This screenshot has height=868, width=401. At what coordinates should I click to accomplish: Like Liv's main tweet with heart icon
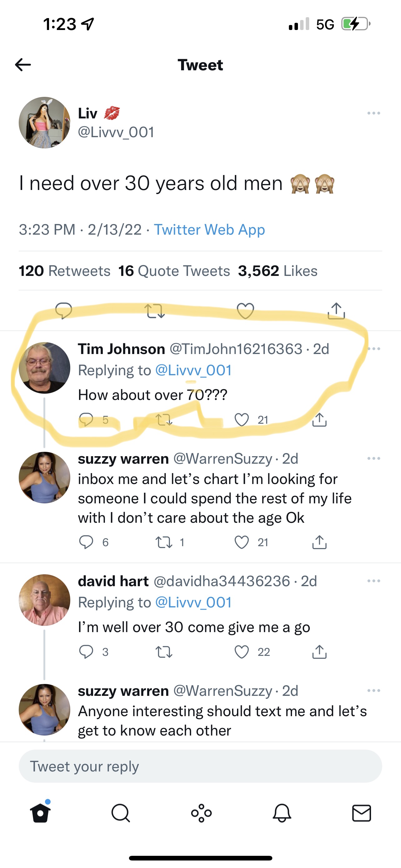(x=245, y=311)
